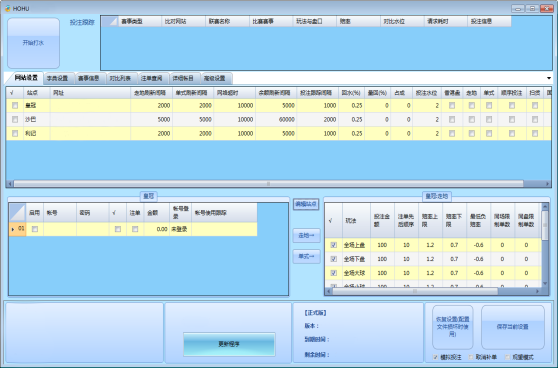Enable 顺序投注 checkbox in the 皇冠 row
The width and height of the screenshot is (558, 368).
pyautogui.click(x=512, y=105)
